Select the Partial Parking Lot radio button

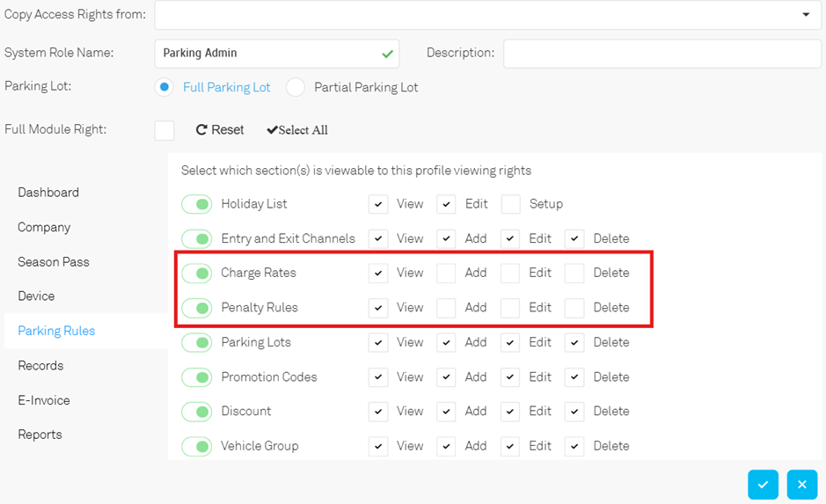(x=296, y=87)
